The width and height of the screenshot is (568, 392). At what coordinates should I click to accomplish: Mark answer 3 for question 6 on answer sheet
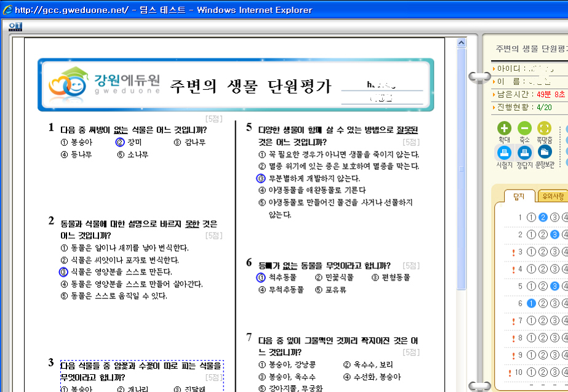click(554, 303)
